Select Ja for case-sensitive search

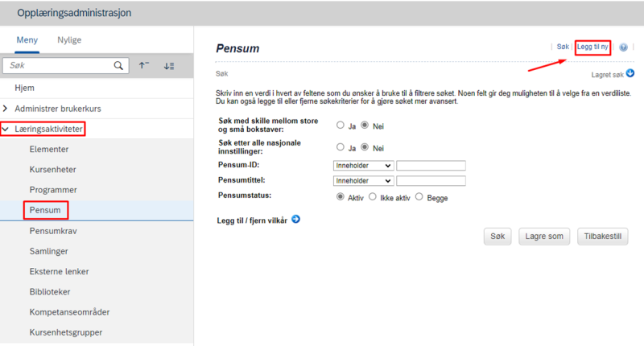point(340,126)
